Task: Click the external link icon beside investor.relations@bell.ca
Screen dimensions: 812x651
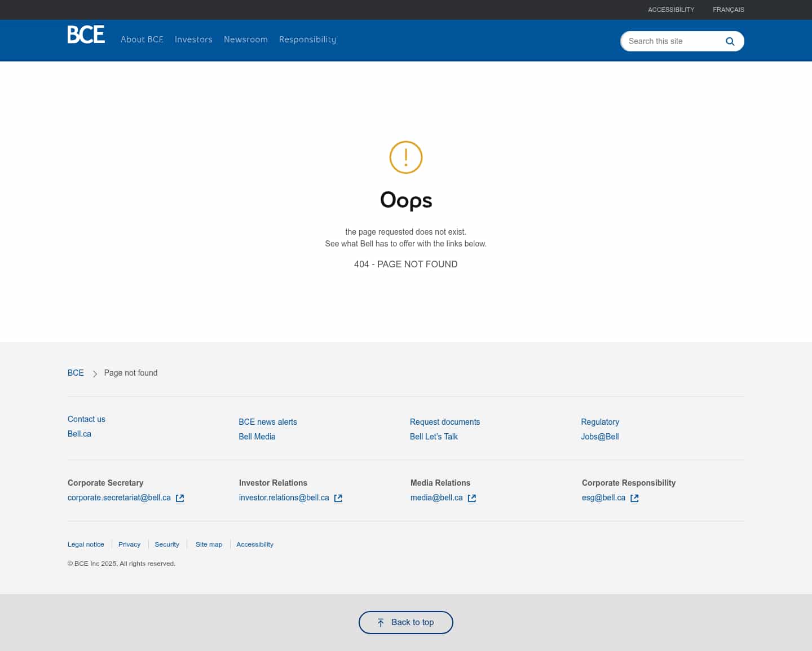Action: (338, 498)
